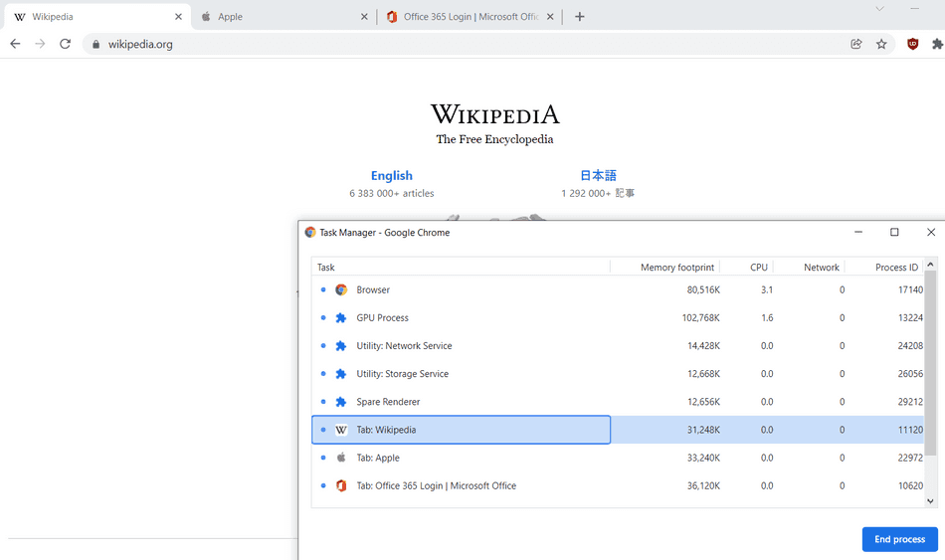Viewport: 945px width, 560px height.
Task: Click memory value 102,768K
Action: click(701, 317)
